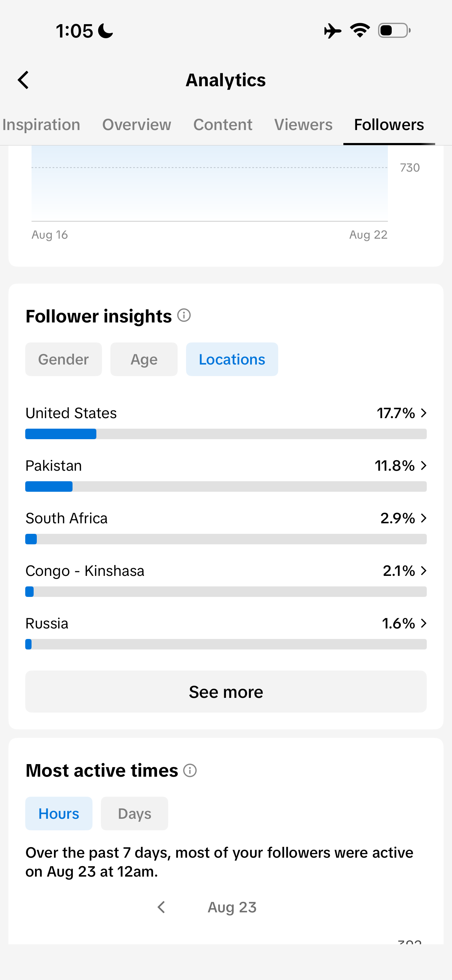Click the Russia progress bar
This screenshot has height=980, width=452.
point(226,644)
